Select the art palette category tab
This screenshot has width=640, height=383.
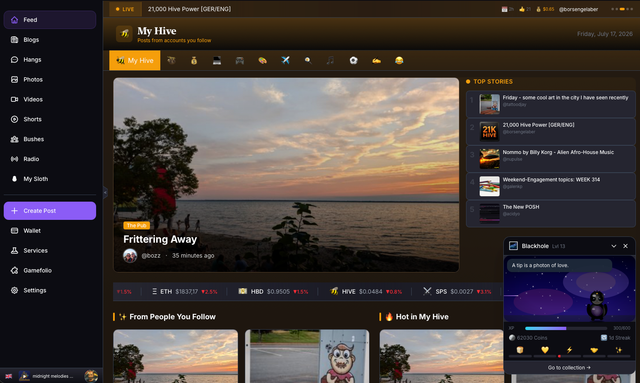262,60
